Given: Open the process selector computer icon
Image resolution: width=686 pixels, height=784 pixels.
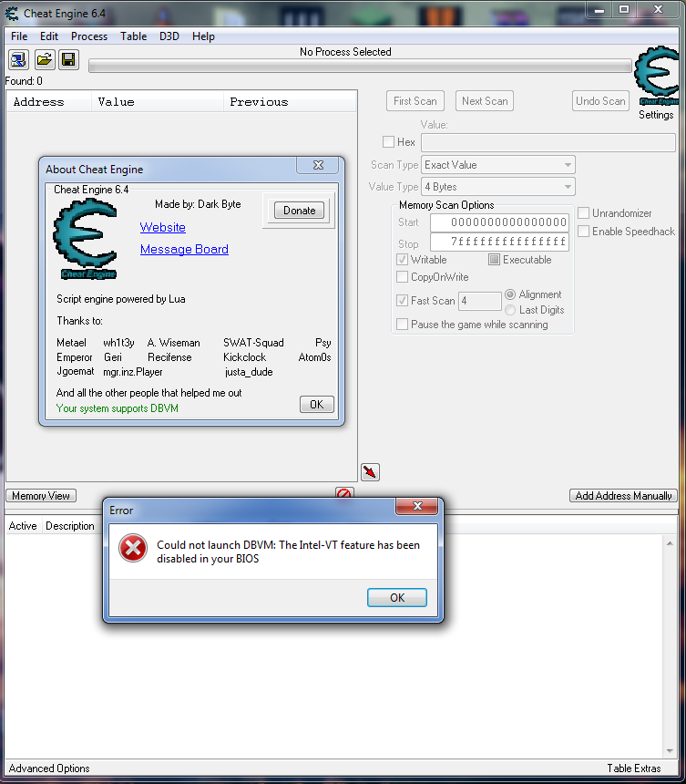Looking at the screenshot, I should pyautogui.click(x=18, y=60).
